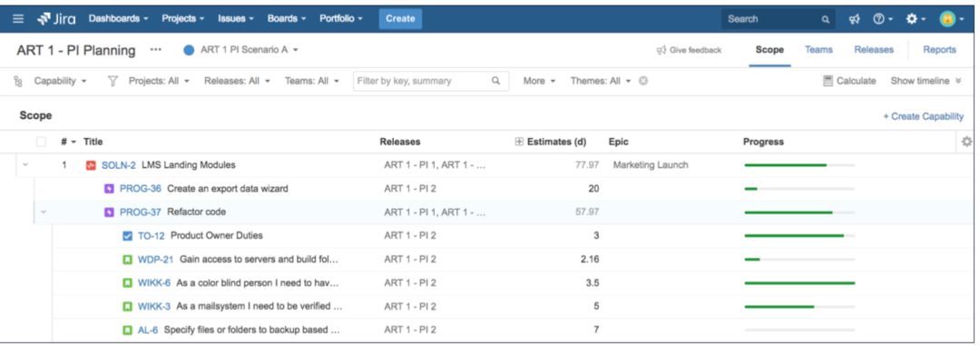Click the PROG-36 progress bar
Image resolution: width=980 pixels, height=346 pixels.
click(799, 189)
